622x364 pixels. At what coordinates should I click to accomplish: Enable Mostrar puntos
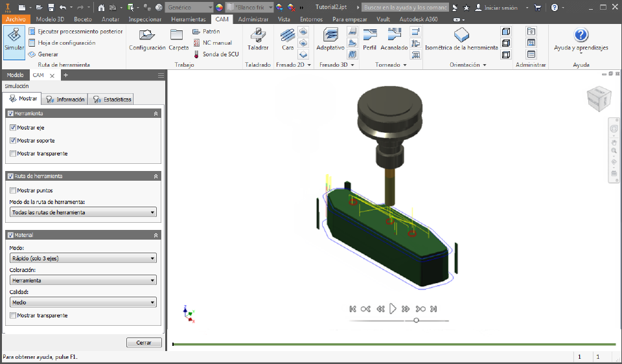click(x=13, y=190)
